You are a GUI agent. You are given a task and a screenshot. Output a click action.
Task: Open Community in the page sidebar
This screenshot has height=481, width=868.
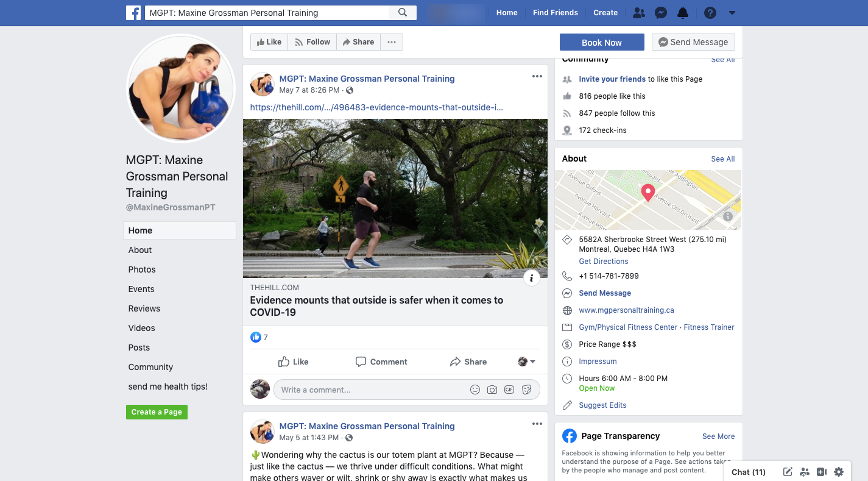(x=150, y=367)
